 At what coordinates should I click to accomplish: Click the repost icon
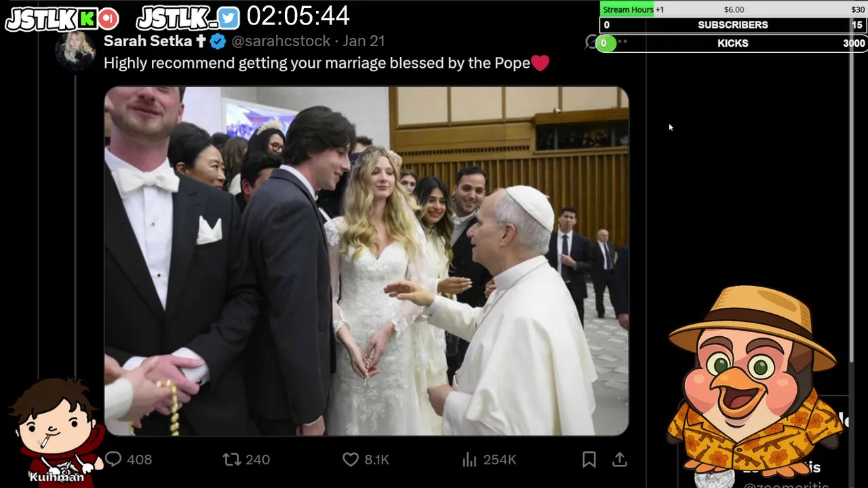click(232, 460)
